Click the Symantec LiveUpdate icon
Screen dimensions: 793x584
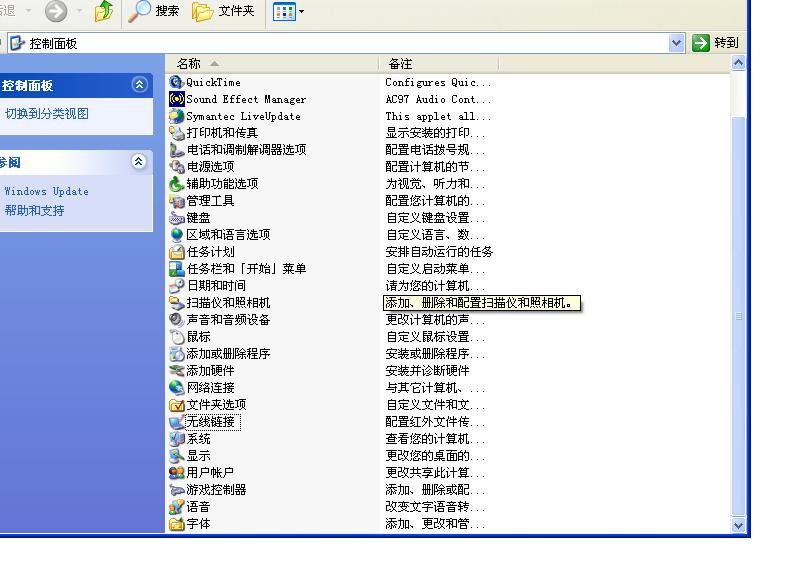point(176,116)
